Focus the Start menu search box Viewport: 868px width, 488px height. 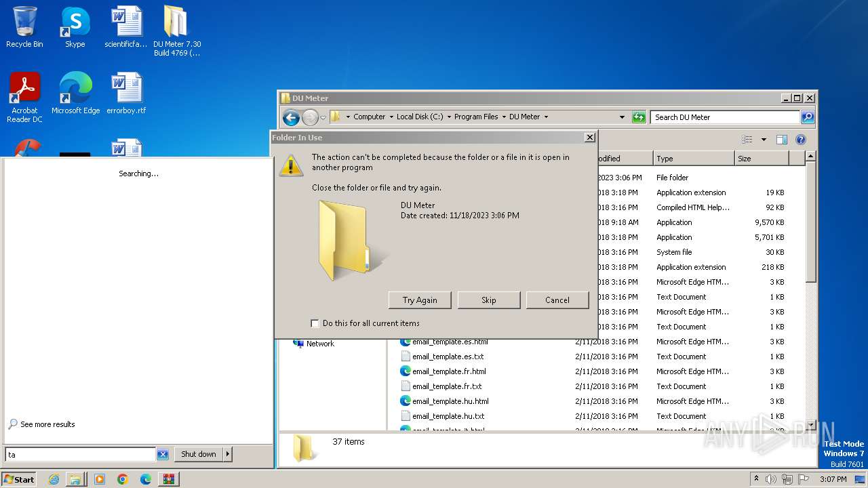pos(81,455)
